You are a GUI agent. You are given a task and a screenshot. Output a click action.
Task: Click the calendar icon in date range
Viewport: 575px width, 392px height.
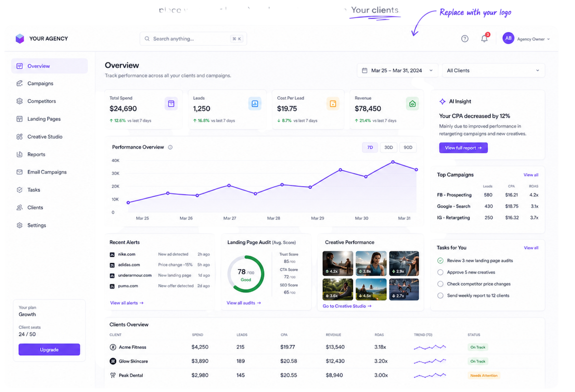[365, 70]
